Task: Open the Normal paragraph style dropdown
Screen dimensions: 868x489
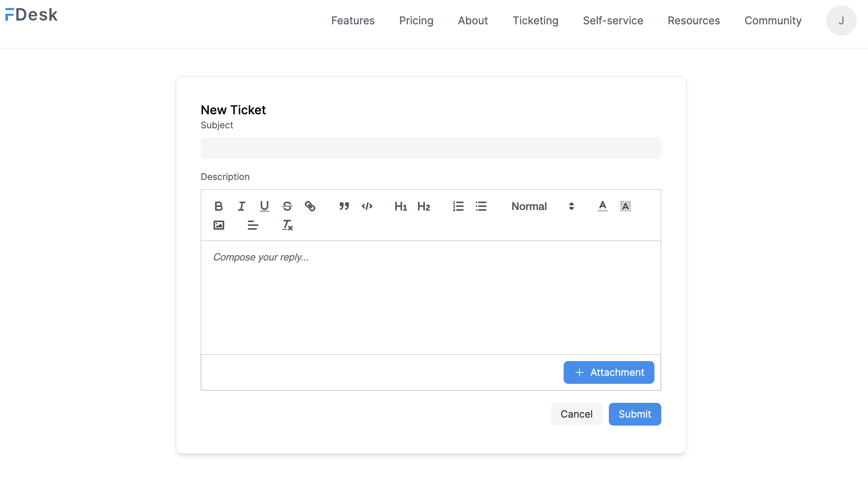Action: (x=529, y=206)
